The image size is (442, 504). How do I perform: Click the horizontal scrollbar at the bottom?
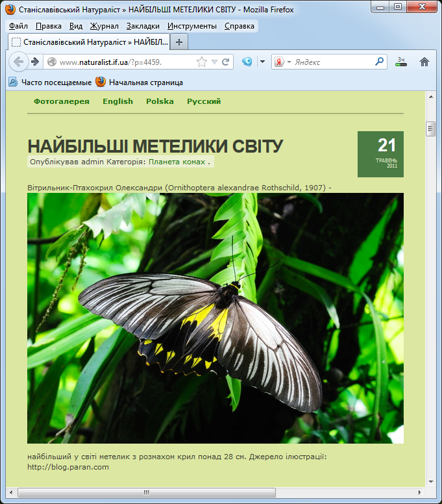coord(146,492)
